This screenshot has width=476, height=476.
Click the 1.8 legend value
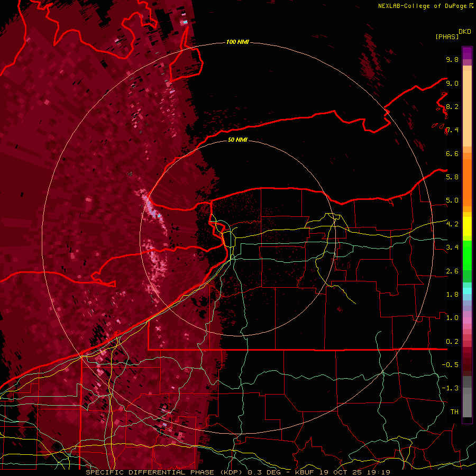tap(452, 295)
